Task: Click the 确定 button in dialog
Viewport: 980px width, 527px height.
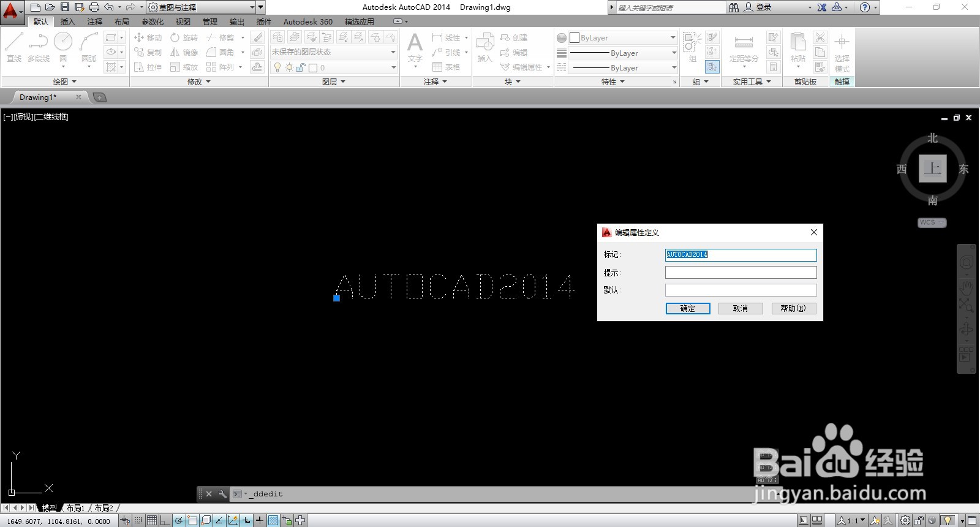Action: pyautogui.click(x=688, y=308)
